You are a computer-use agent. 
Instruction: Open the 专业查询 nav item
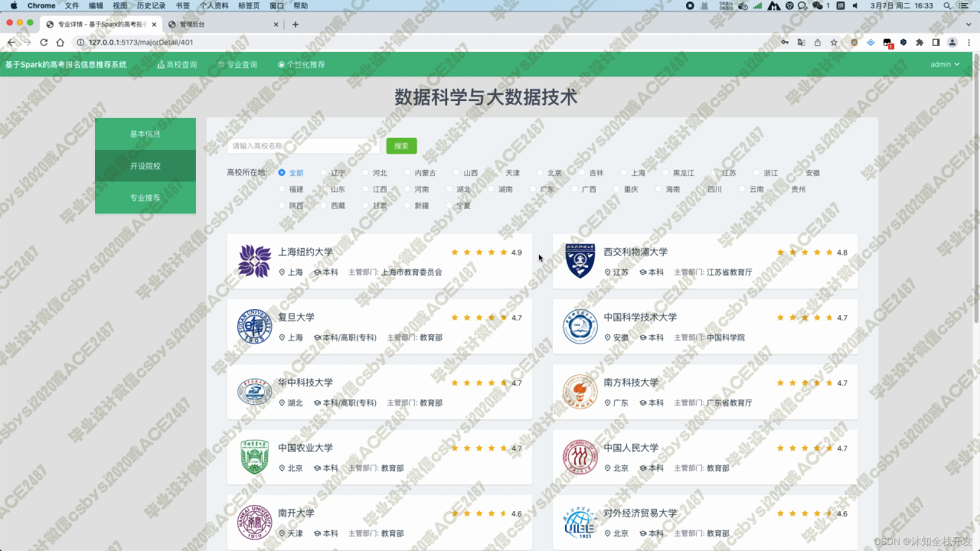coord(237,65)
